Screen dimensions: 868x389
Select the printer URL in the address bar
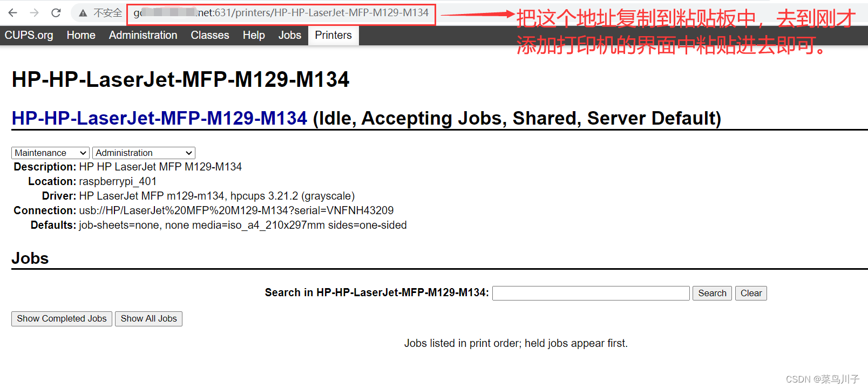(281, 12)
